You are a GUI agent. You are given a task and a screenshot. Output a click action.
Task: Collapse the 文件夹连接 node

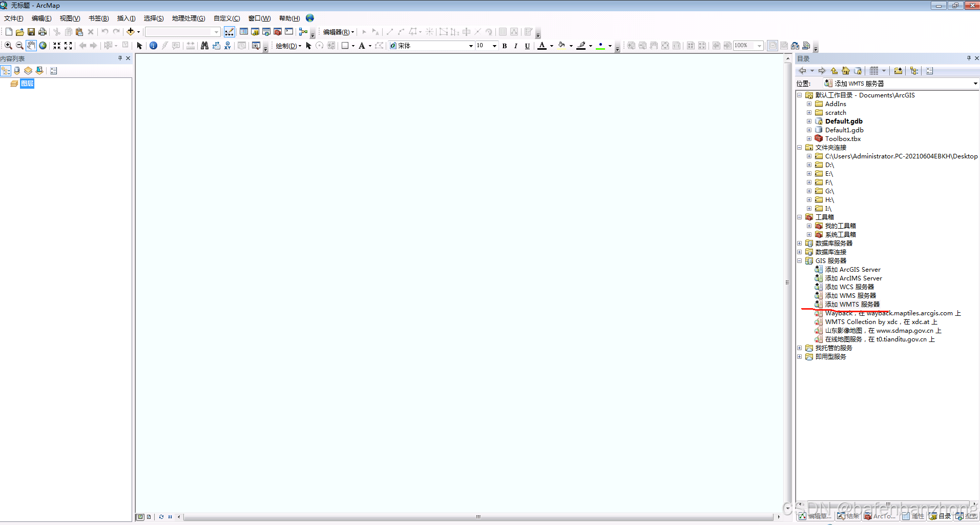(799, 147)
